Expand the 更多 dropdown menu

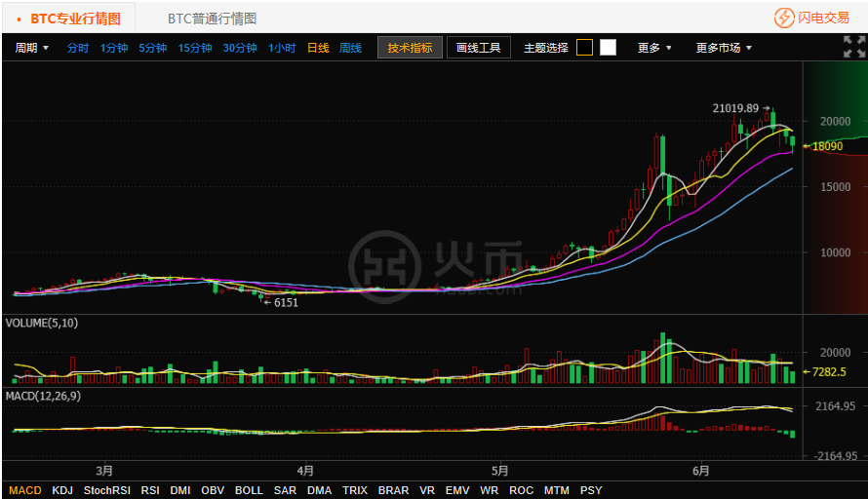click(654, 48)
